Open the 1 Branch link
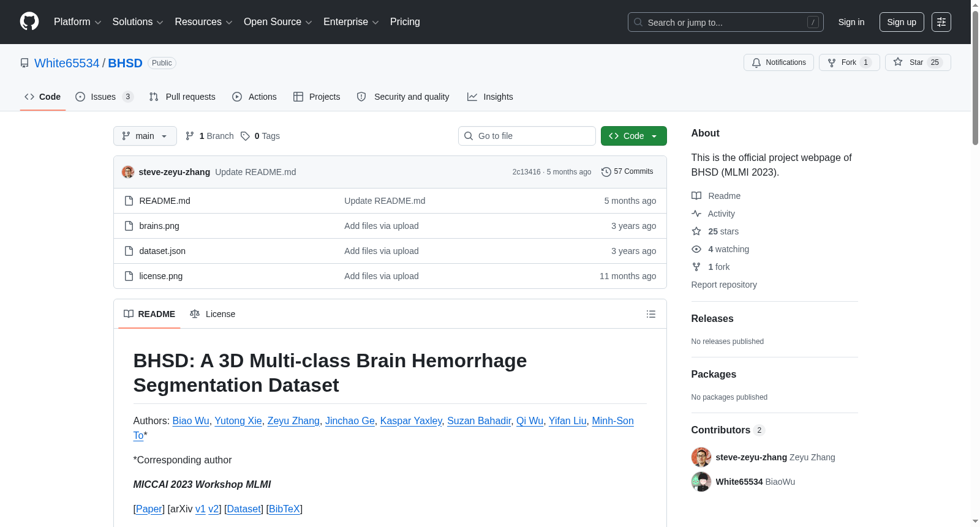This screenshot has width=980, height=527. click(x=210, y=136)
